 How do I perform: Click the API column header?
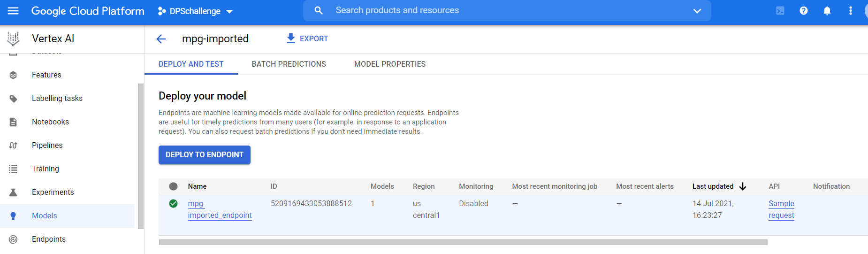click(774, 186)
